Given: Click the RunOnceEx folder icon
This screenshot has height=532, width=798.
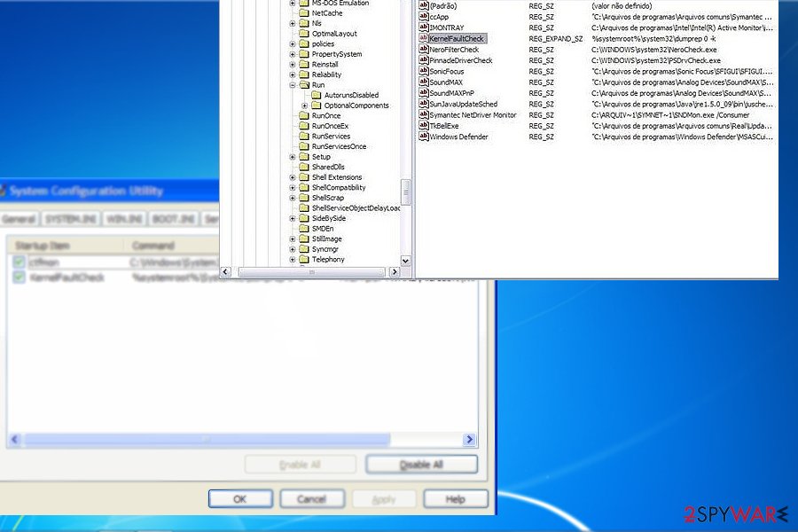Looking at the screenshot, I should tap(304, 125).
